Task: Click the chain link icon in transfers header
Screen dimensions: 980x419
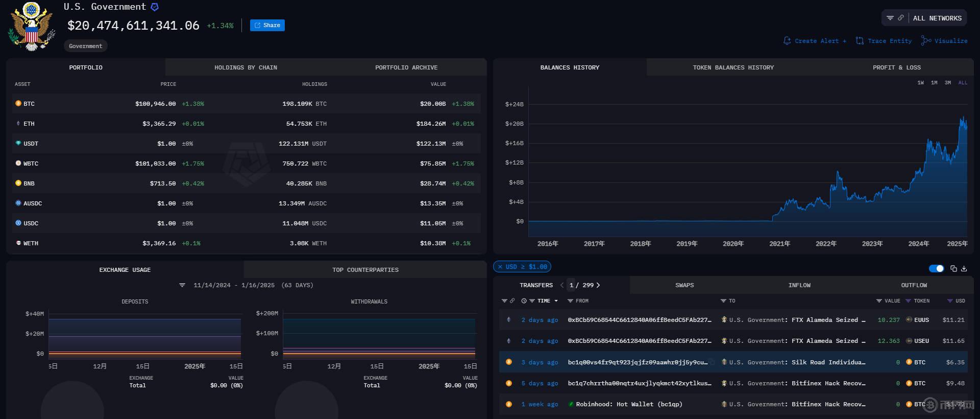Action: point(512,301)
